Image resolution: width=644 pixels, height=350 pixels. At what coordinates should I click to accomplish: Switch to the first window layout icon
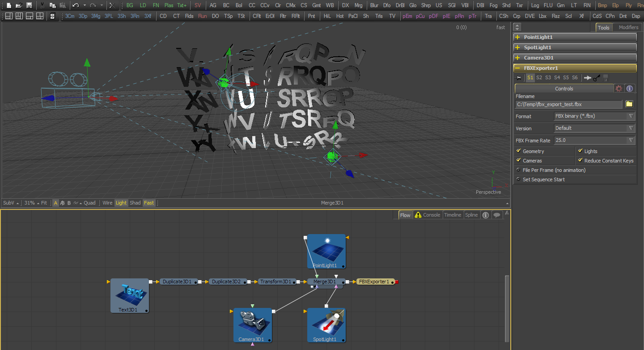coord(8,16)
